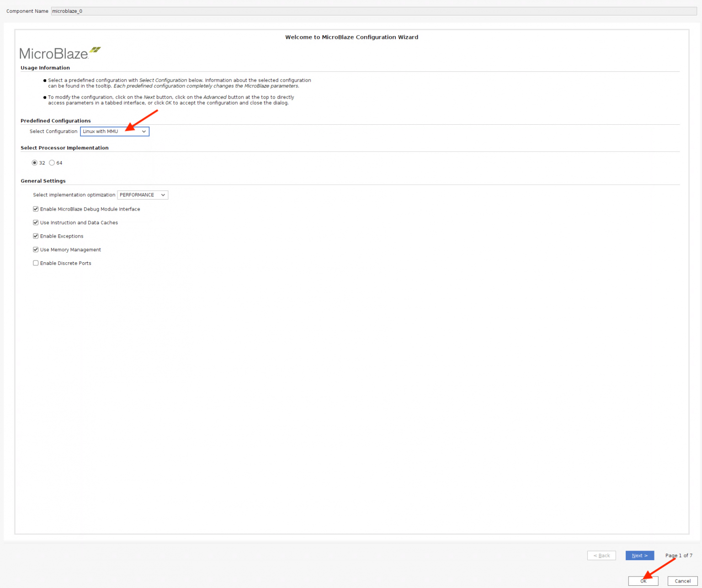The width and height of the screenshot is (702, 588).
Task: Click the General Settings section heading
Action: pos(43,181)
